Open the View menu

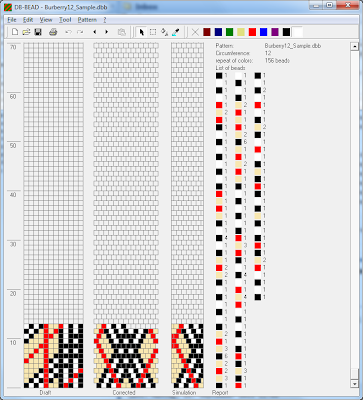46,20
